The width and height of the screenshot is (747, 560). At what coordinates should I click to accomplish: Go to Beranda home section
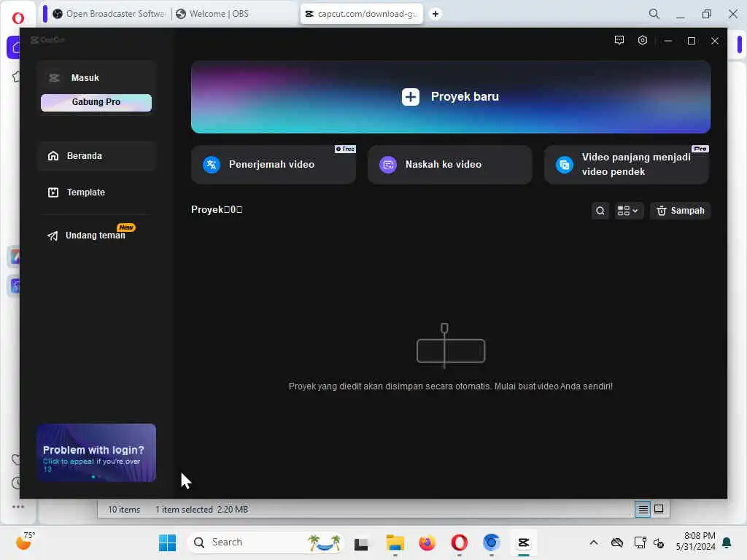pos(96,156)
